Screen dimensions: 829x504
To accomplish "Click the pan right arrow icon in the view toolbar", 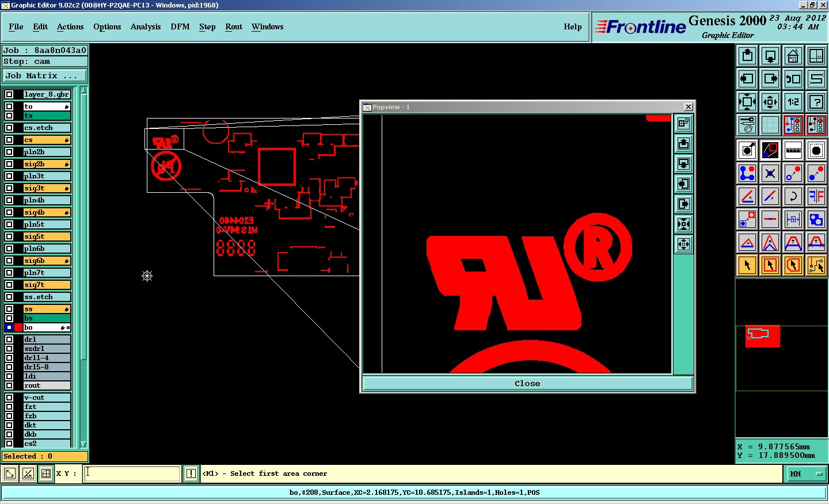I will point(770,79).
